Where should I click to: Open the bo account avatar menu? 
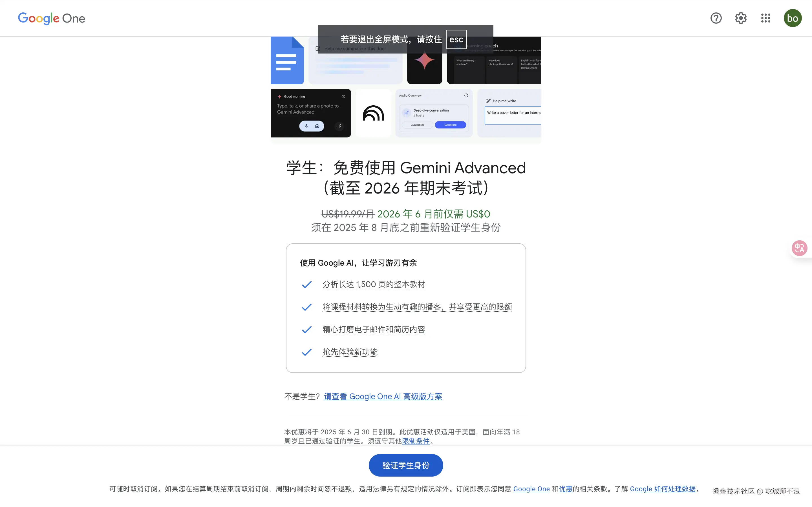793,18
